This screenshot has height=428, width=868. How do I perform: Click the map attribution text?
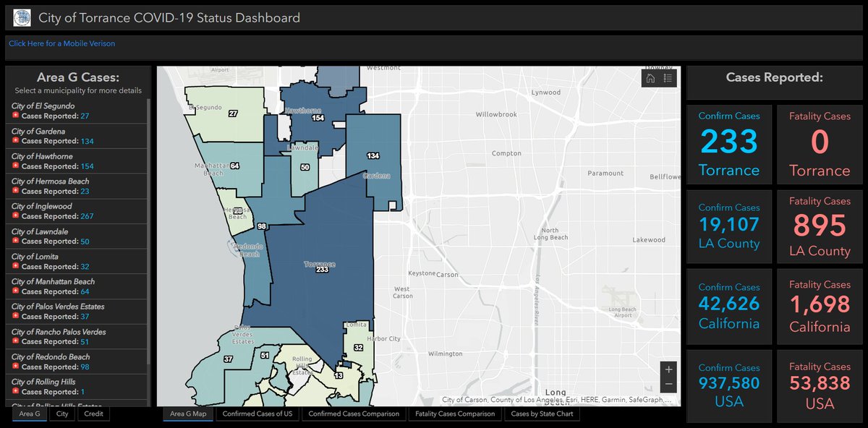click(557, 399)
